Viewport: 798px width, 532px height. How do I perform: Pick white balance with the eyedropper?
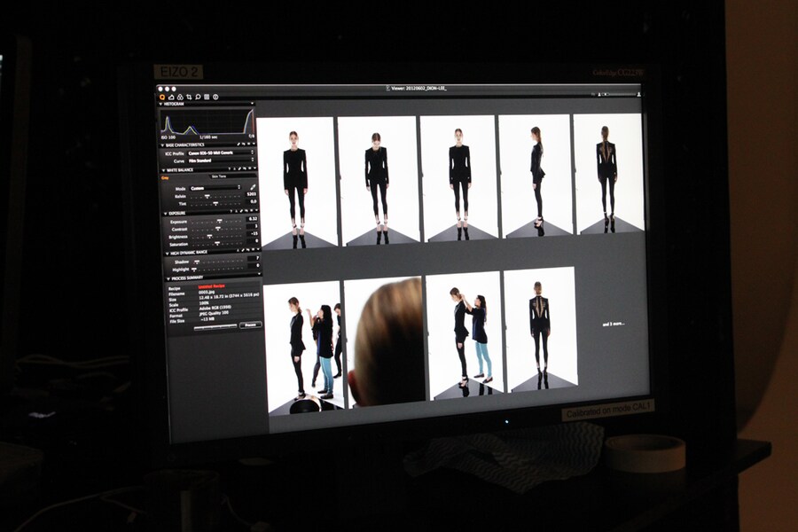[x=253, y=187]
